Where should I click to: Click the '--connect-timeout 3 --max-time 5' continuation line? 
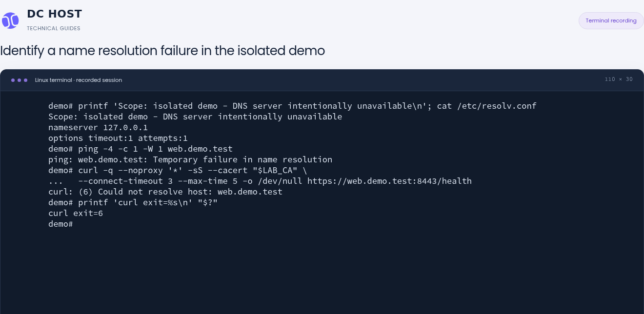[x=260, y=181]
